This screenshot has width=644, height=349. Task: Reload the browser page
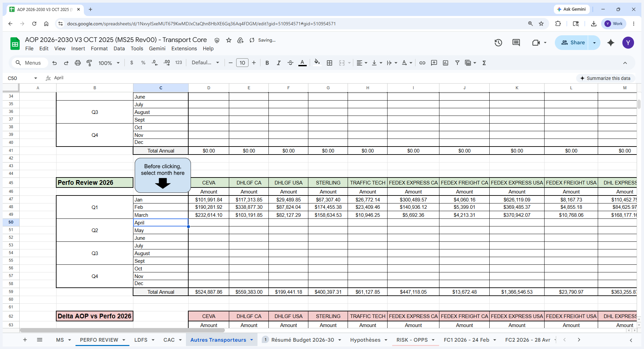[34, 24]
